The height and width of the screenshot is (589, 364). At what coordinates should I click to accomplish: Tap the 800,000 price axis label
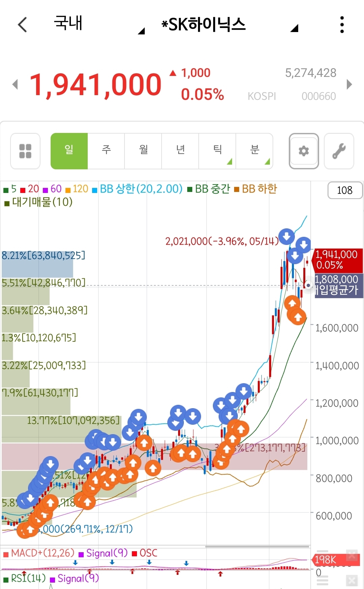[334, 478]
